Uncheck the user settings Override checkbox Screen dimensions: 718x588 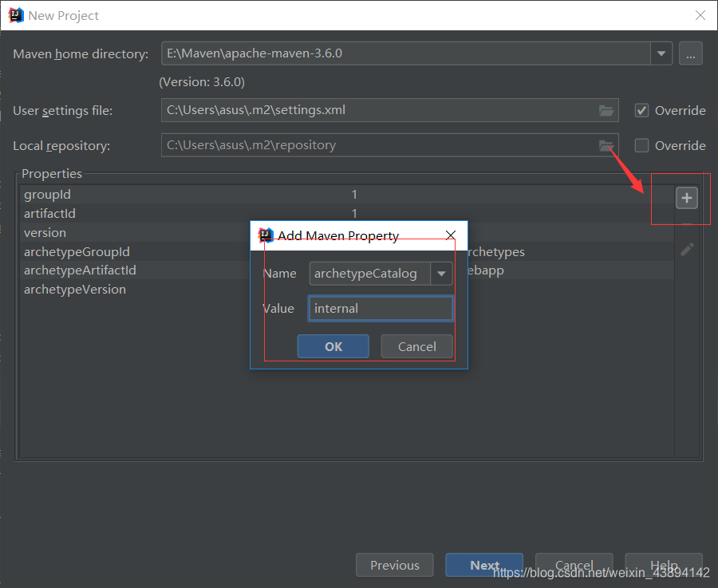pyautogui.click(x=641, y=110)
